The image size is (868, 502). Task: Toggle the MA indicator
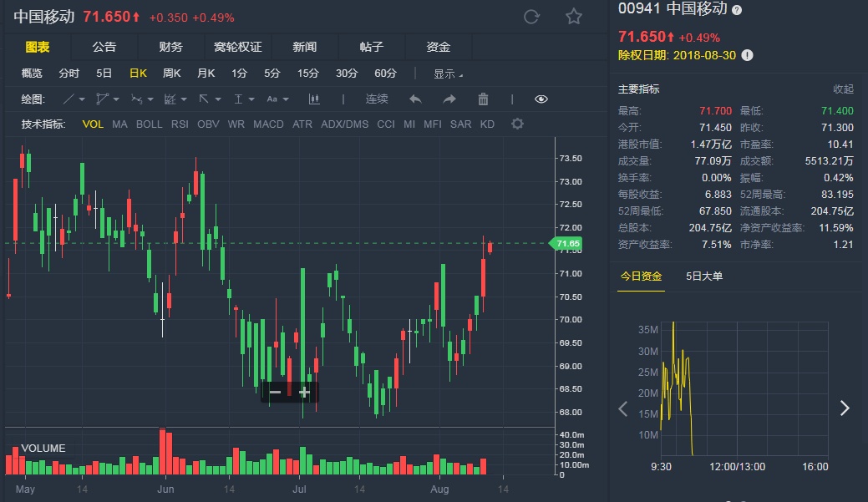pos(119,124)
